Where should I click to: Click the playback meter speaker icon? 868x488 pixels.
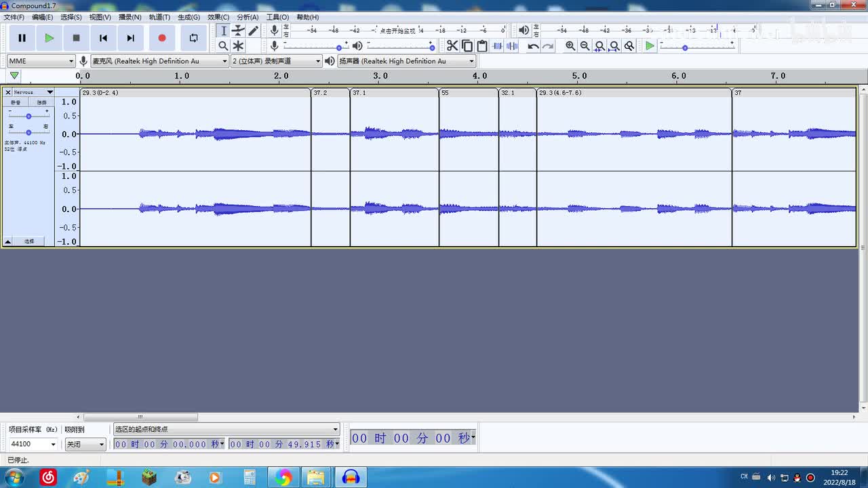tap(524, 30)
